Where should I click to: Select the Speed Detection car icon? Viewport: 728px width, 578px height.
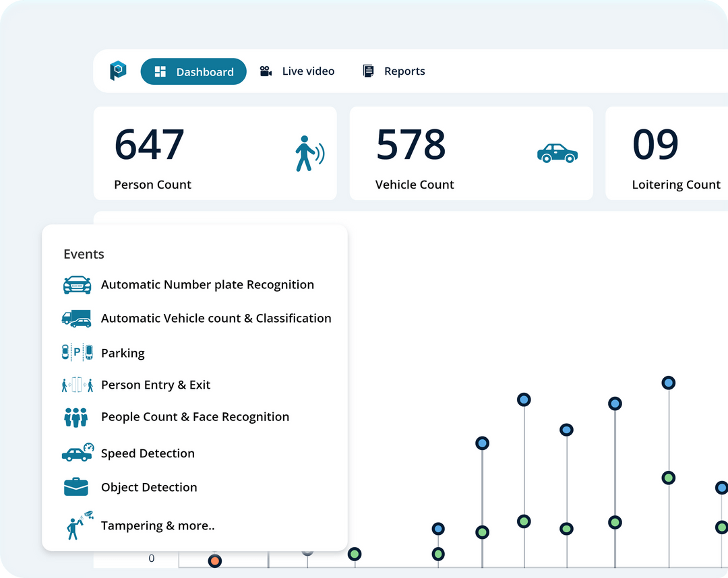(77, 453)
